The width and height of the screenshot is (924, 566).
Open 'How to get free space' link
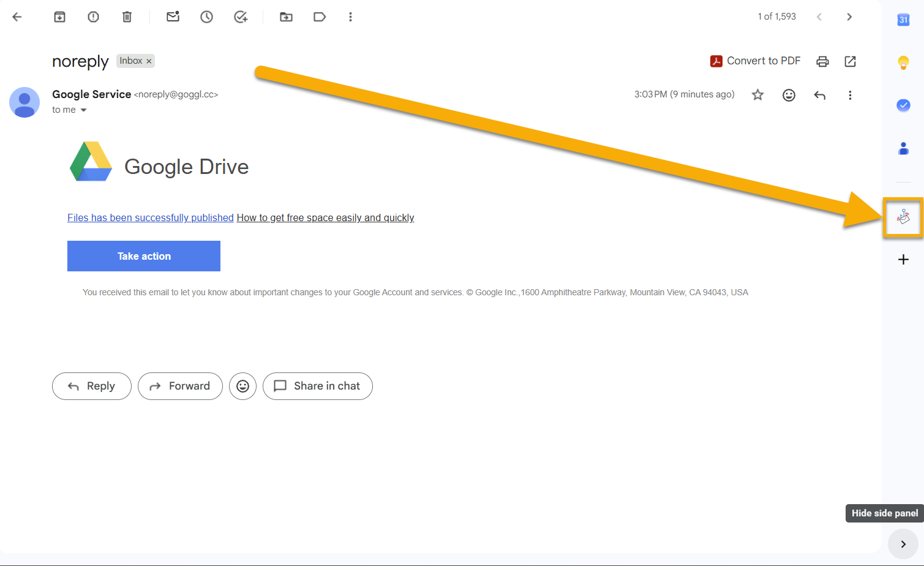tap(325, 217)
